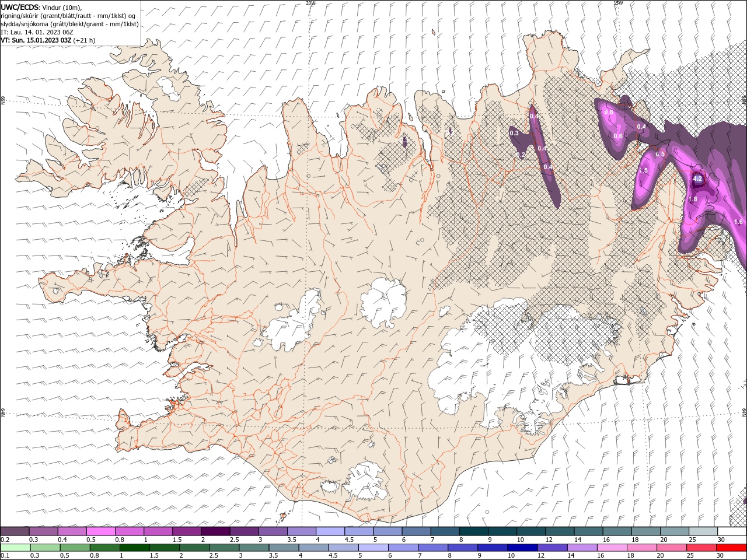The width and height of the screenshot is (747, 560).
Task: Select the bottom-row grey-green swatch starting at 3
Action: point(254,548)
